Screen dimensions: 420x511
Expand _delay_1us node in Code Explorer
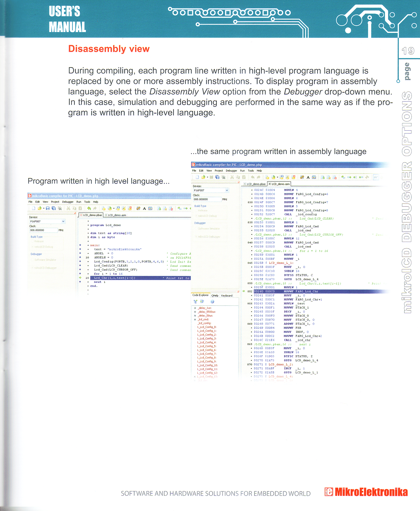tap(195, 308)
